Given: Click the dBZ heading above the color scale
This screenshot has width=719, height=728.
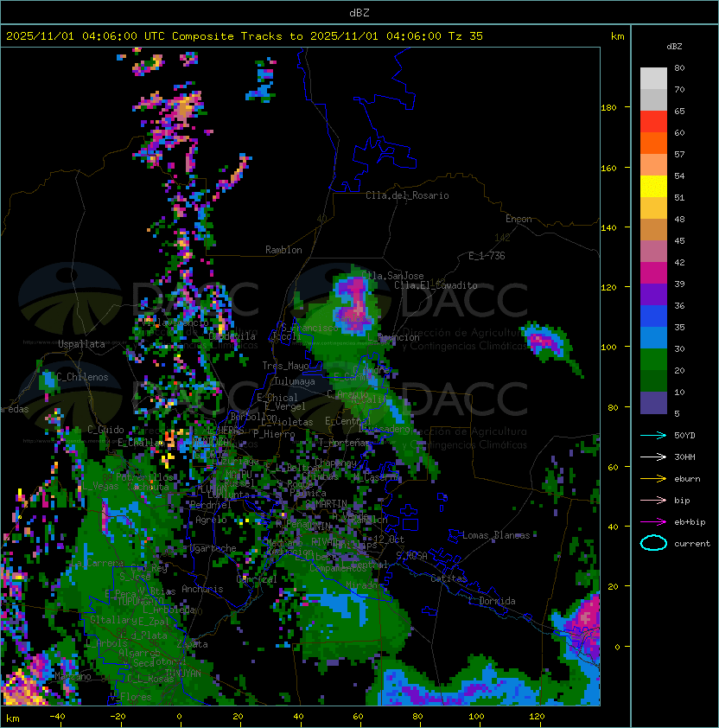Looking at the screenshot, I should 674,47.
